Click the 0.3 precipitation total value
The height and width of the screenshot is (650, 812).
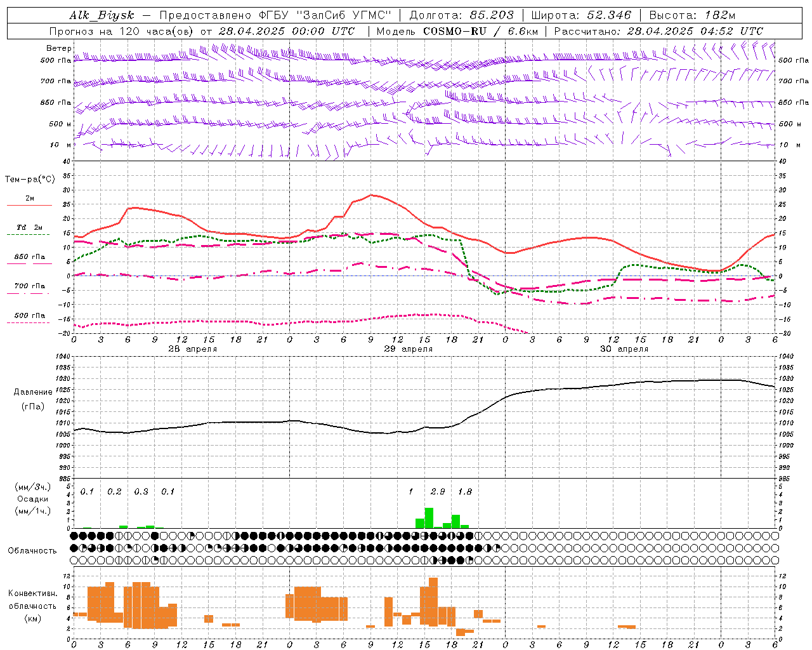(x=141, y=491)
